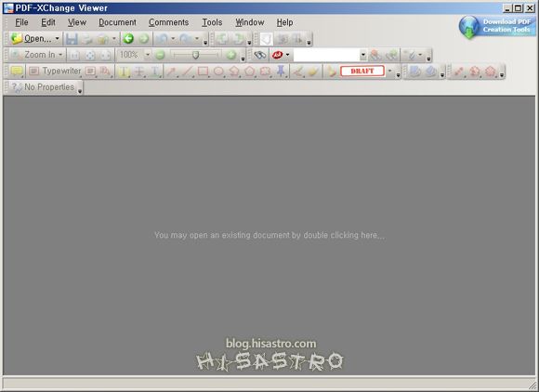539x392 pixels.
Task: Expand the 100% zoom level dropdown
Action: [x=147, y=55]
